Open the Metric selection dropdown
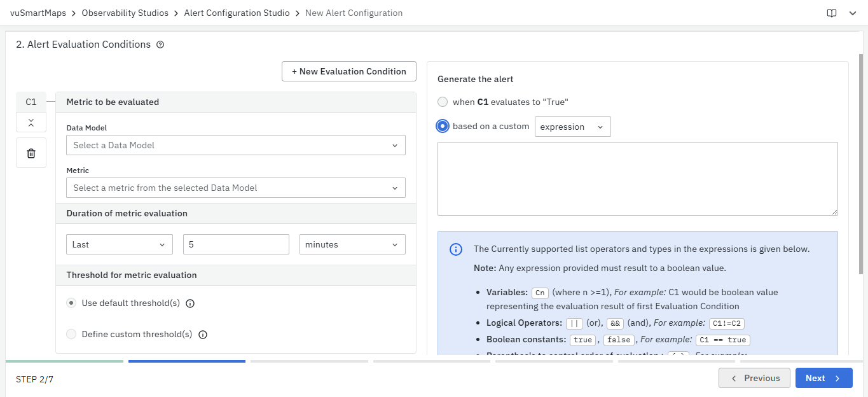868x397 pixels. (235, 188)
